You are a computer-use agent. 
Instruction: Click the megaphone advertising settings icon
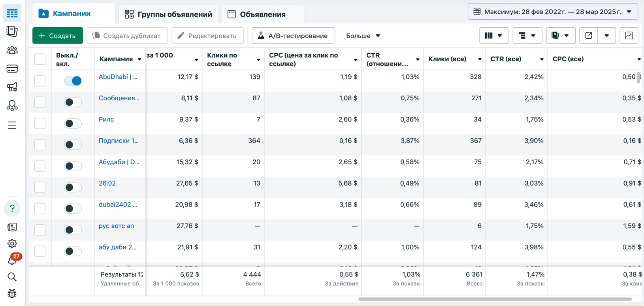12,87
